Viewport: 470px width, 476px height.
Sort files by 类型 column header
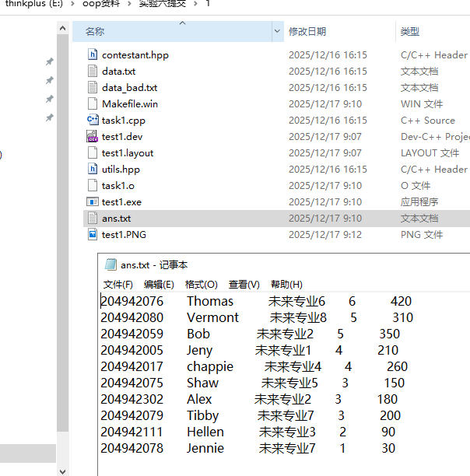[409, 31]
